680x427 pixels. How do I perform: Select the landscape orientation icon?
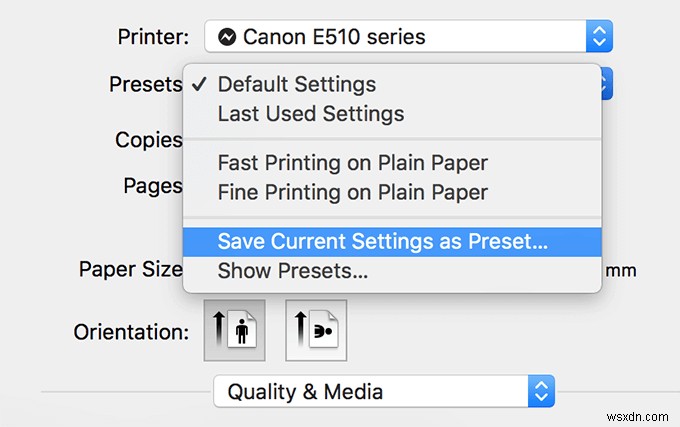pyautogui.click(x=316, y=330)
